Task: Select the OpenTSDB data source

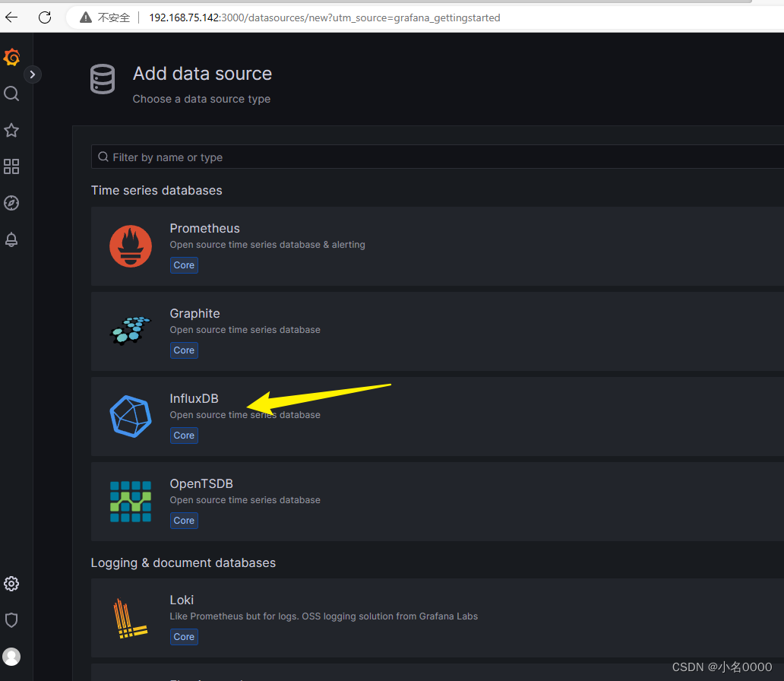Action: point(438,502)
